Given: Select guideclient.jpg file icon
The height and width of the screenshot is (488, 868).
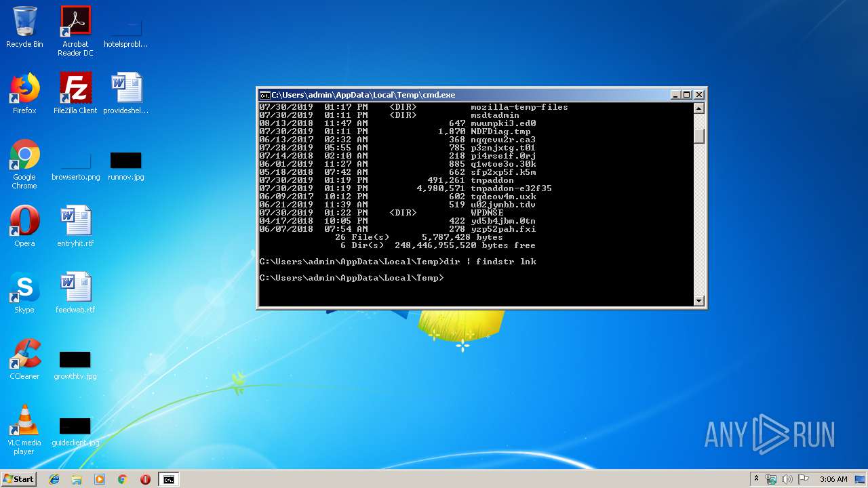Looking at the screenshot, I should pos(75,432).
